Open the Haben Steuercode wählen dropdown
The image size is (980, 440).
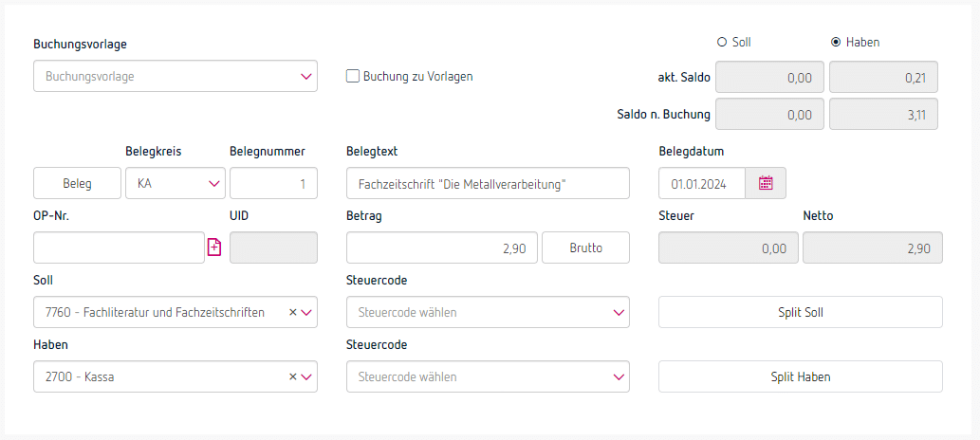[x=488, y=376]
